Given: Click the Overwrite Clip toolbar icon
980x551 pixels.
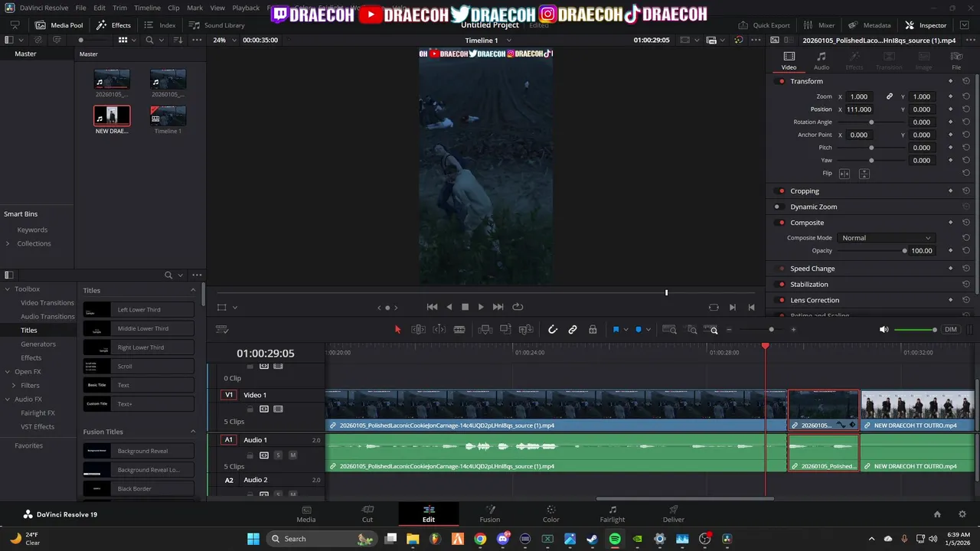Looking at the screenshot, I should (x=505, y=330).
